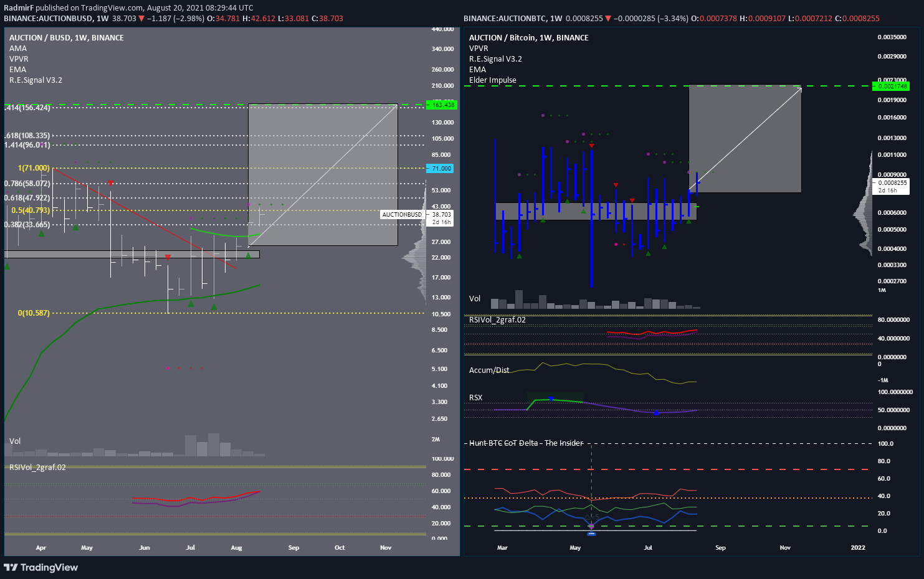The image size is (924, 579).
Task: Click the Vol label in BUSD chart
Action: pyautogui.click(x=15, y=441)
